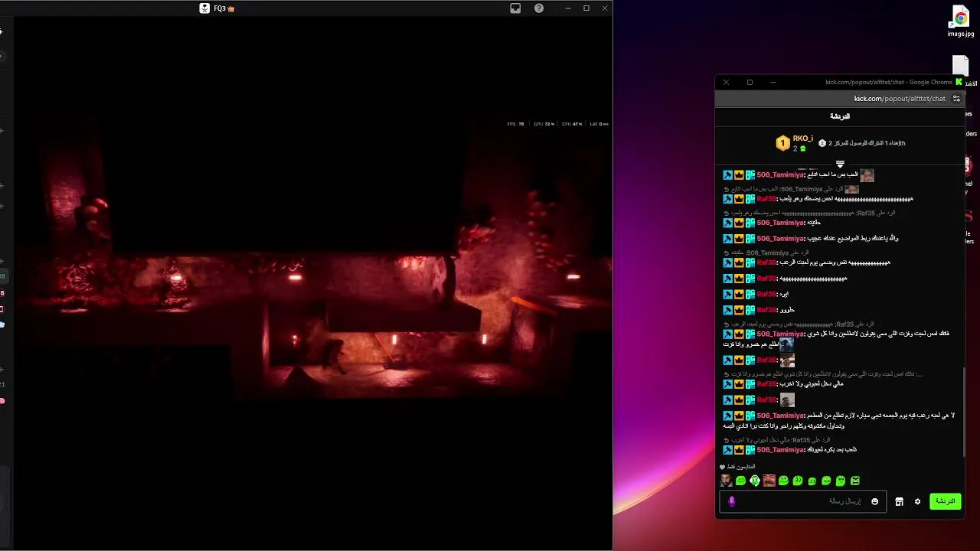Screen dimensions: 980x551
Task: Click the GPU 72 % overlay stat
Action: pos(544,124)
